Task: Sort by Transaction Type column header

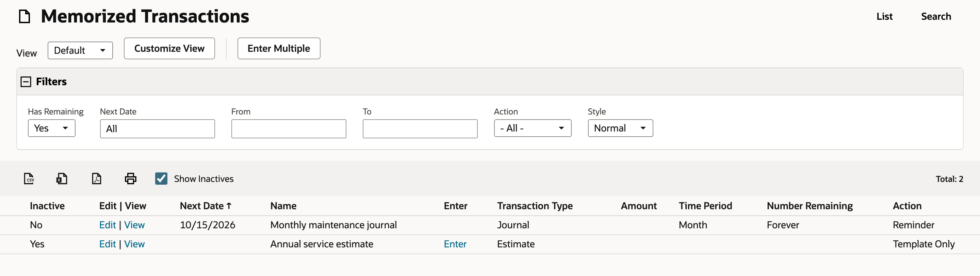Action: coord(535,206)
